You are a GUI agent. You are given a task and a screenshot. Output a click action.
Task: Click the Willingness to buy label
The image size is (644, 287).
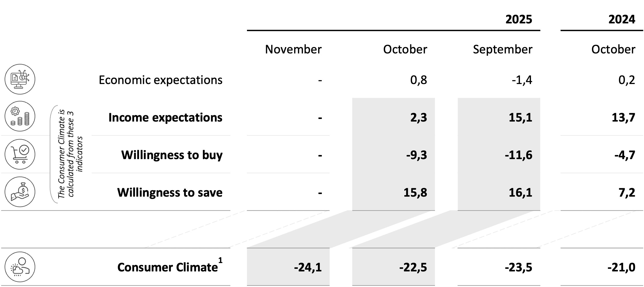coord(172,155)
